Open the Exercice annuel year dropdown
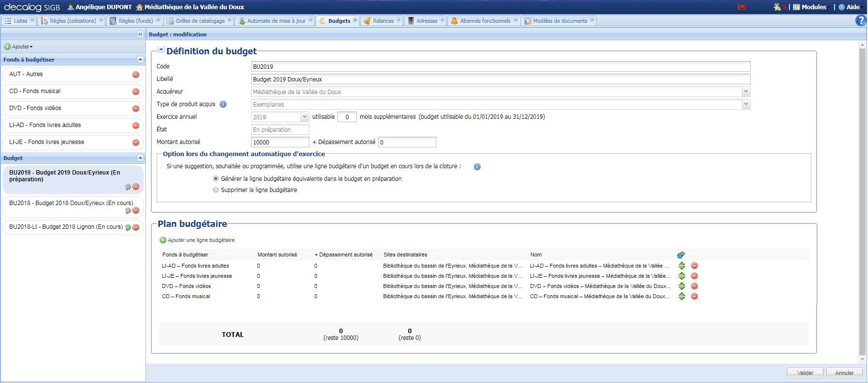 coord(305,117)
